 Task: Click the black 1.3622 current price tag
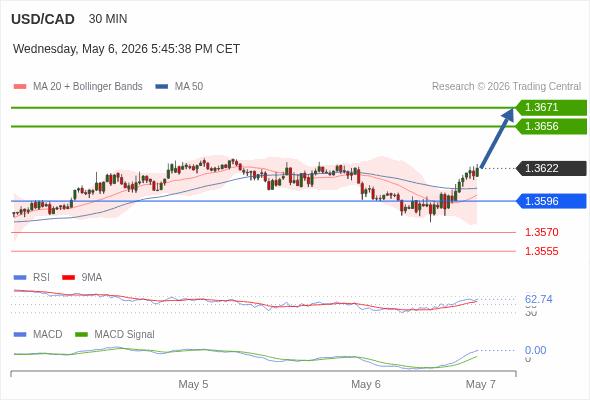(x=551, y=168)
